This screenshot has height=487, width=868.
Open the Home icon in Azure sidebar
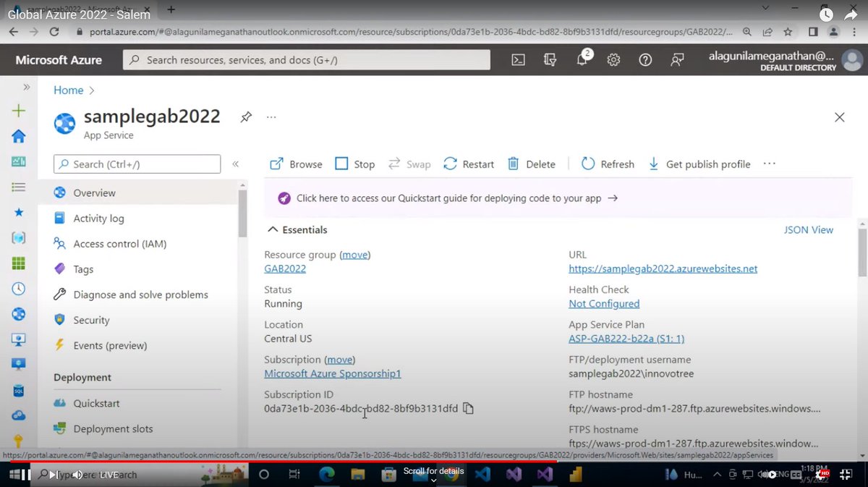pos(19,136)
